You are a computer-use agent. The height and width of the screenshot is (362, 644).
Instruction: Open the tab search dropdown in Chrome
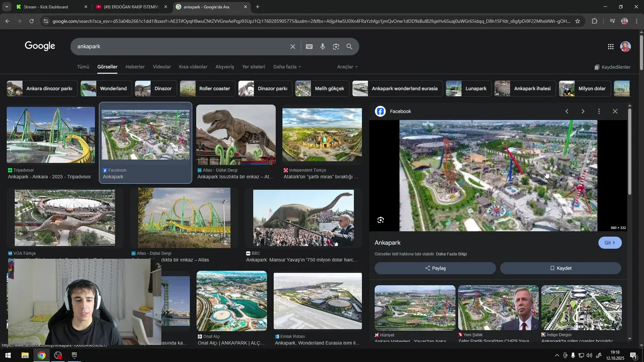click(x=7, y=7)
